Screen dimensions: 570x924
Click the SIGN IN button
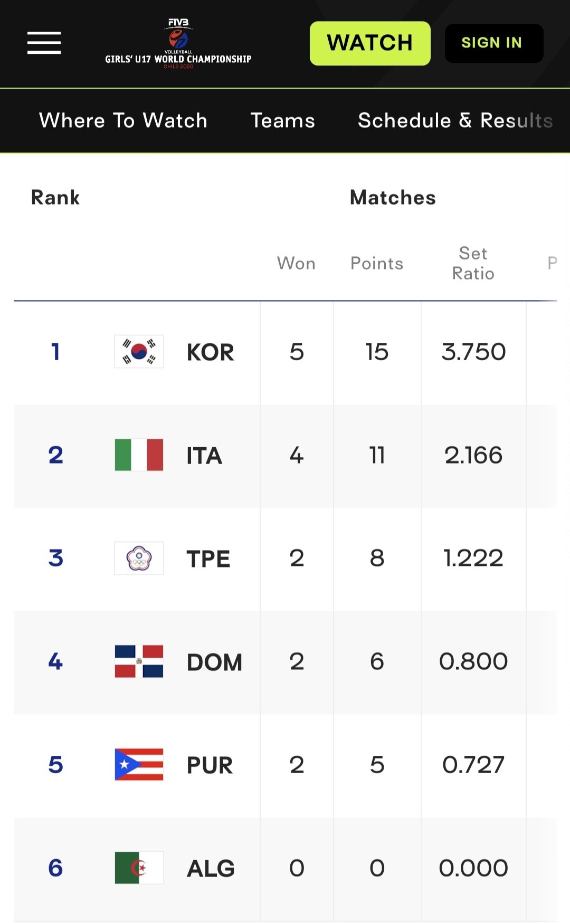[x=494, y=43]
